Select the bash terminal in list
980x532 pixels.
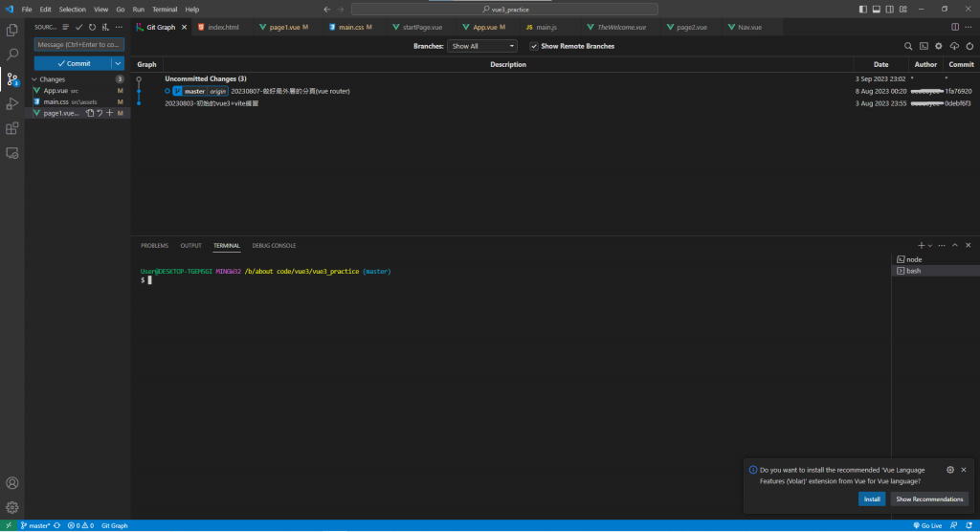click(x=935, y=271)
